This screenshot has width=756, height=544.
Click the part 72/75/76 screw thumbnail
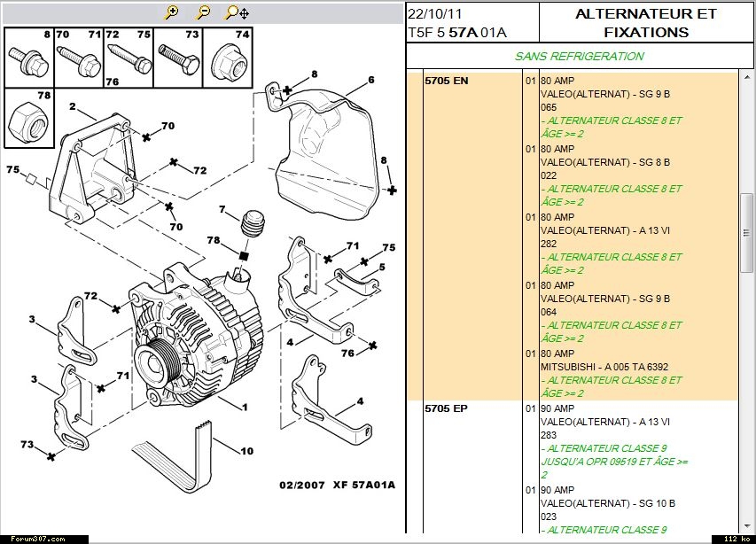click(x=128, y=57)
